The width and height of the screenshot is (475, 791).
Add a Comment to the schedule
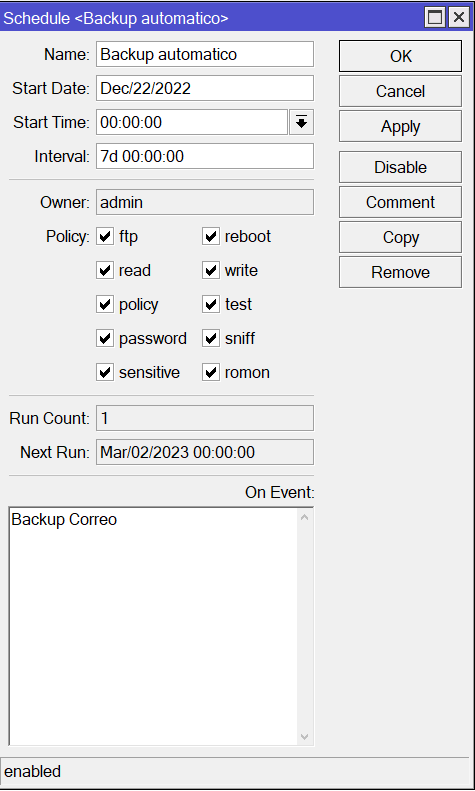click(400, 202)
